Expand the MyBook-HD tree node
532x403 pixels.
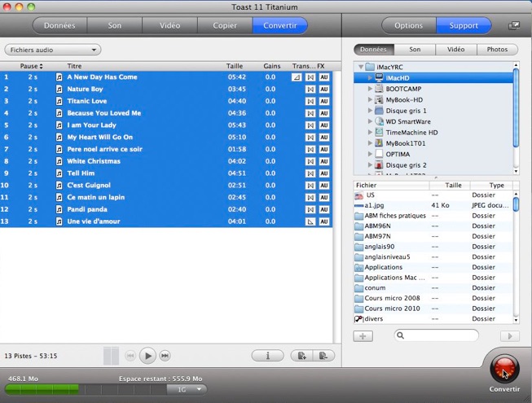tap(370, 99)
